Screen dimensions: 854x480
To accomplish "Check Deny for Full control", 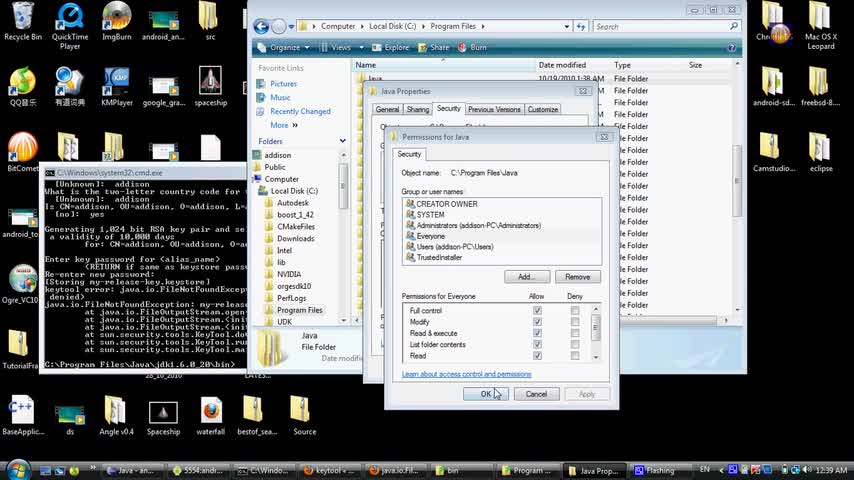I will [575, 311].
